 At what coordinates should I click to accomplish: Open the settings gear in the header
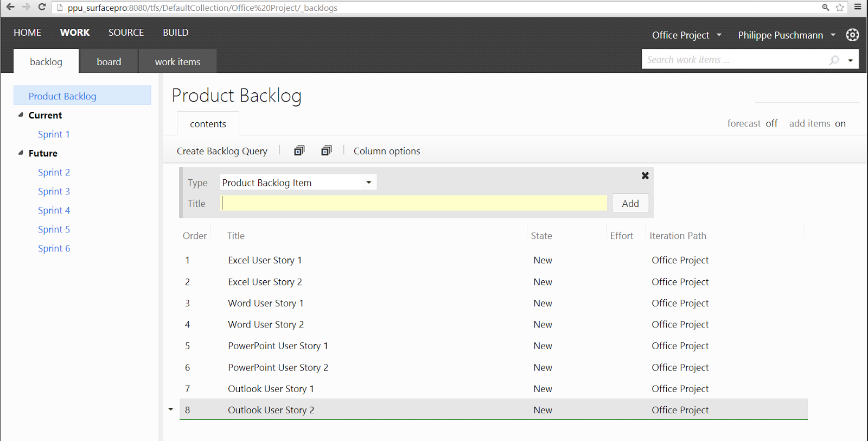coord(852,35)
